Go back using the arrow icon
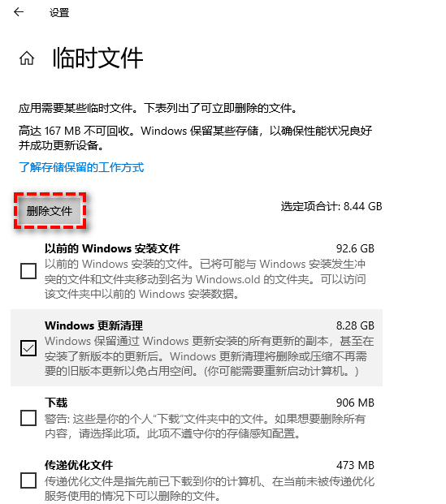The image size is (446, 504). point(19,12)
